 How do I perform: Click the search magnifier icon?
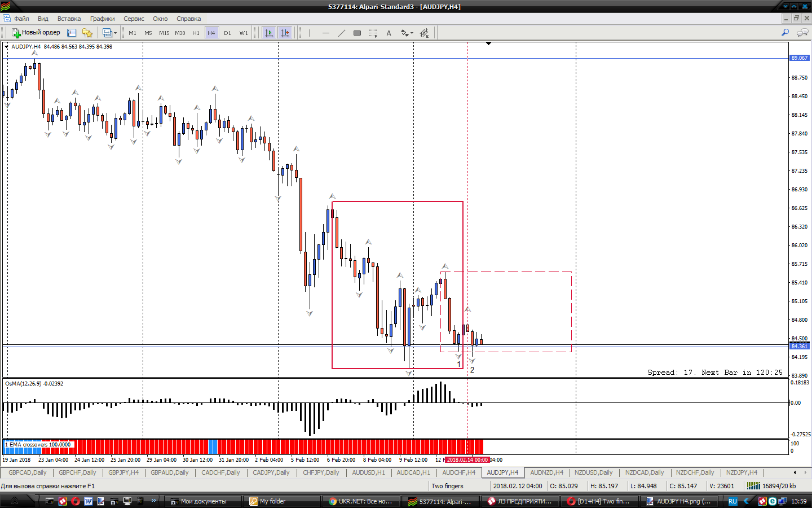(785, 33)
